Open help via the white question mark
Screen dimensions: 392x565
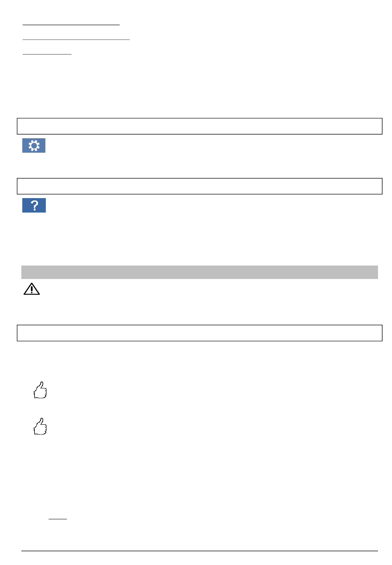click(34, 205)
